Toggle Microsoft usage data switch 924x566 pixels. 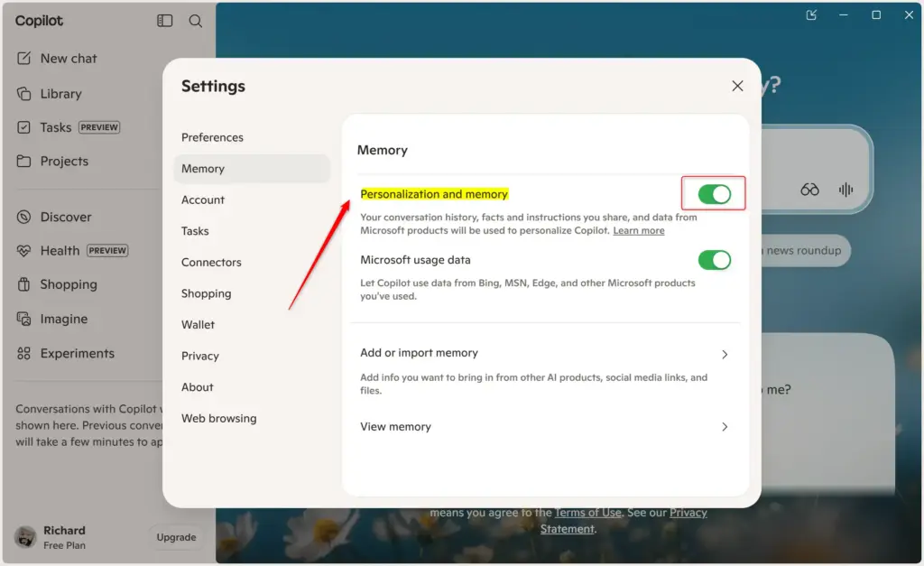coord(715,260)
